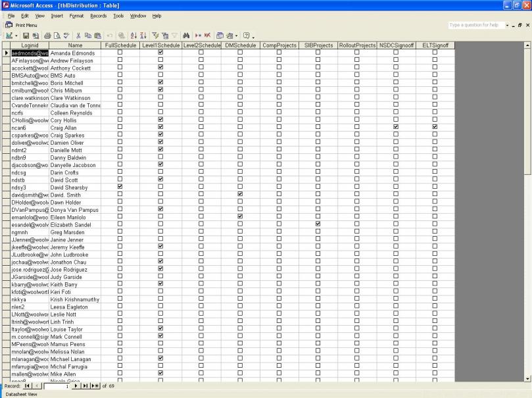Viewport: 532px width, 398px height.
Task: Toggle SIBProjects checkbox for Elizabeth Sandel
Action: [318, 224]
